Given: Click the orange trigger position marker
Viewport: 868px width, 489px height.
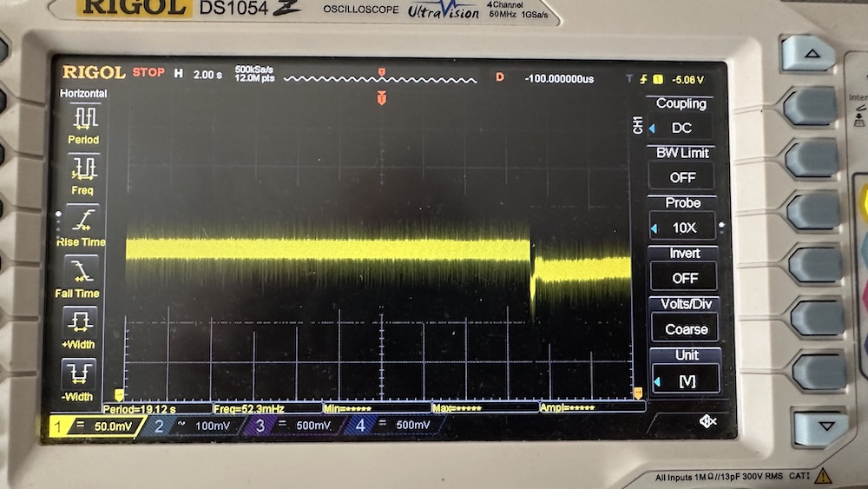Looking at the screenshot, I should pos(381,99).
